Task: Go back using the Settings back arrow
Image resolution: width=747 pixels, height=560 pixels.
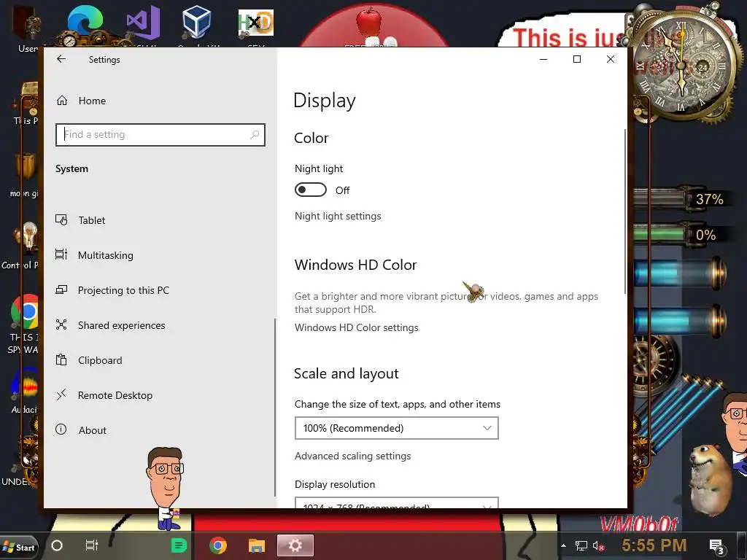Action: [61, 59]
